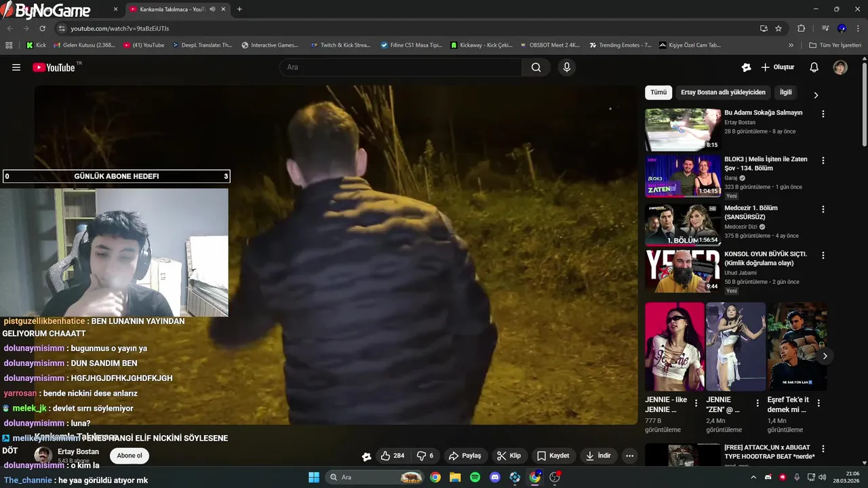Open options menu for KONSOL OYUN video

(823, 256)
